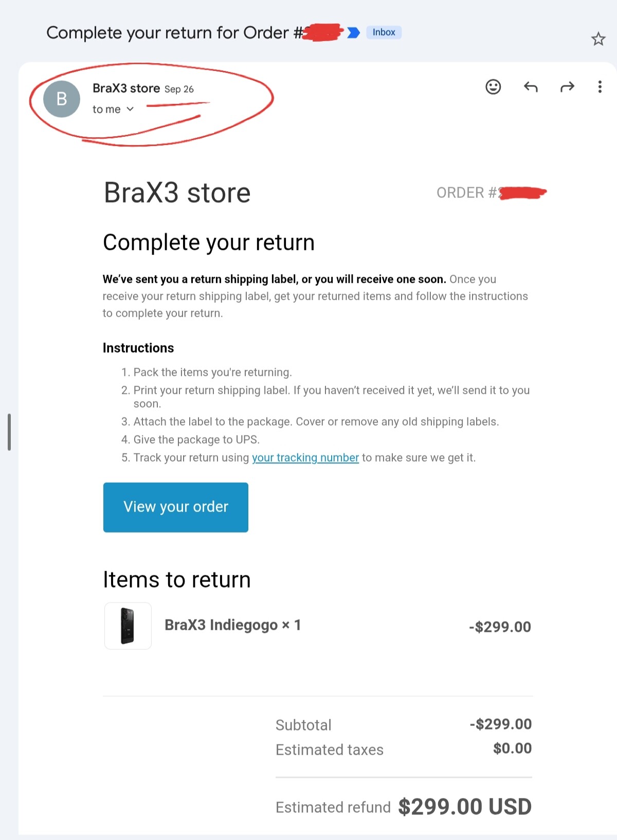Viewport: 617px width, 840px height.
Task: Click the Inbox label tag
Action: [x=384, y=32]
